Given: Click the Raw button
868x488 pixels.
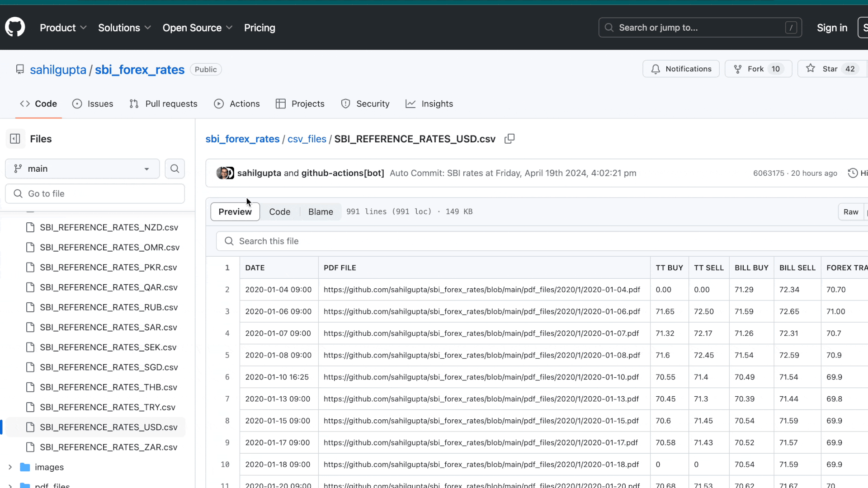Looking at the screenshot, I should [850, 211].
